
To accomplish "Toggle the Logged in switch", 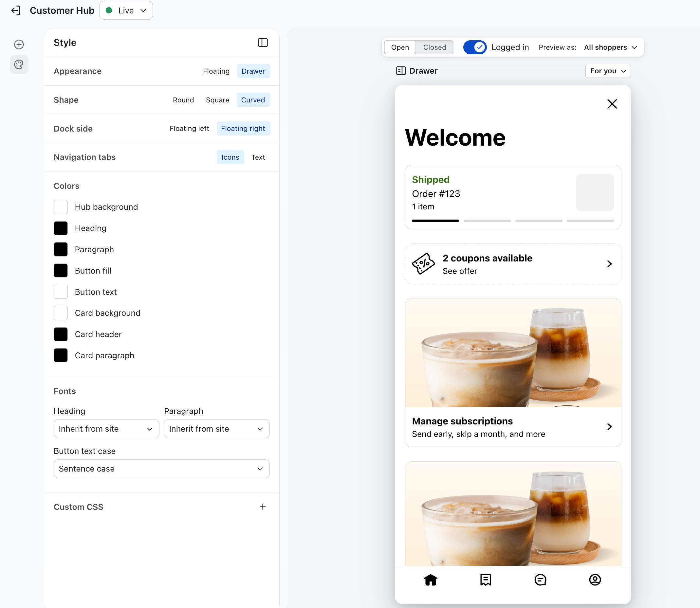I will [x=475, y=47].
